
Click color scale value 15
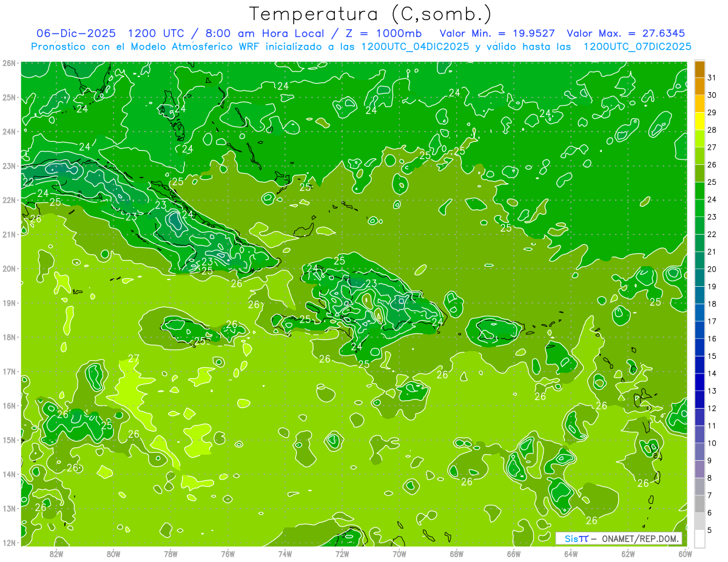(x=712, y=356)
